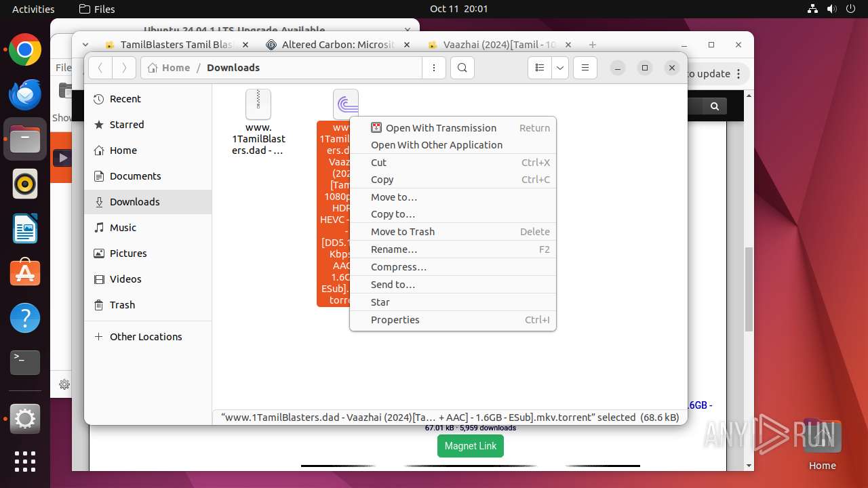Click the green Magnet Link button

[471, 446]
